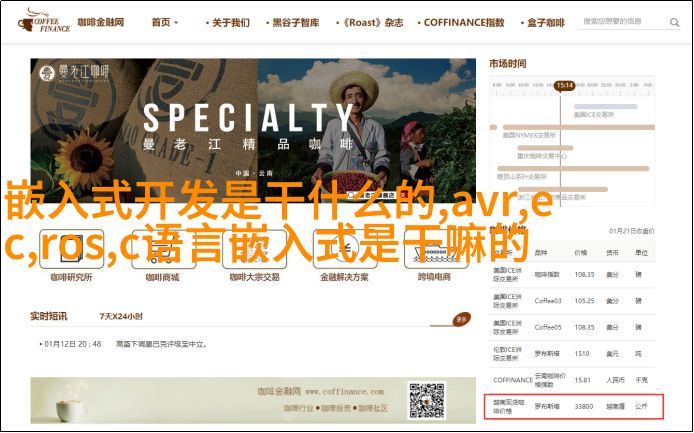
Task: Open the 高盛下调星巴克评级至中立 news item
Action: (162, 344)
